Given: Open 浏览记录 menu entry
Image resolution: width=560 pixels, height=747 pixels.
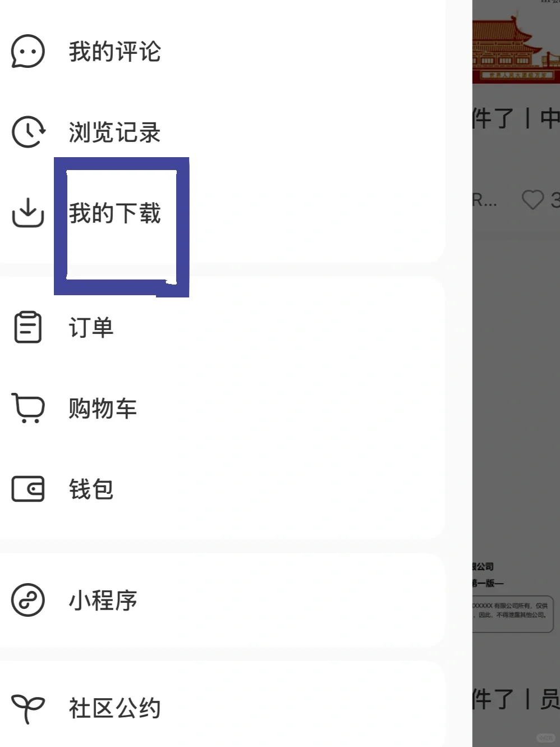Looking at the screenshot, I should click(114, 132).
